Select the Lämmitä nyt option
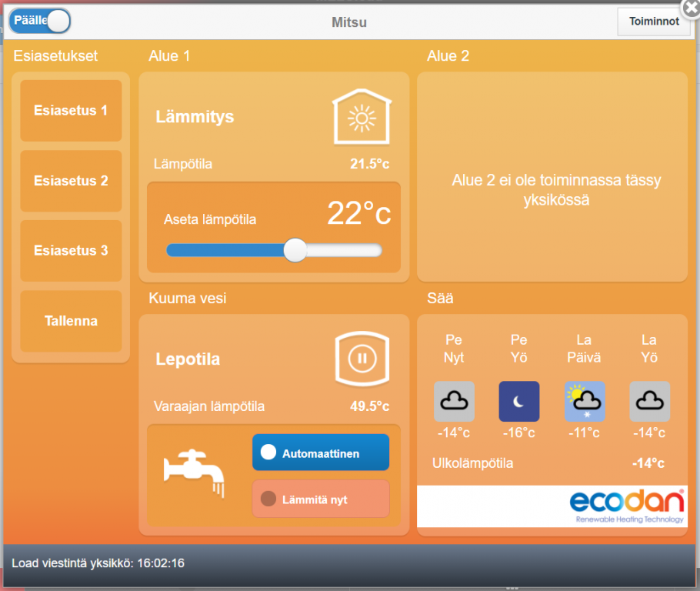 pos(320,499)
